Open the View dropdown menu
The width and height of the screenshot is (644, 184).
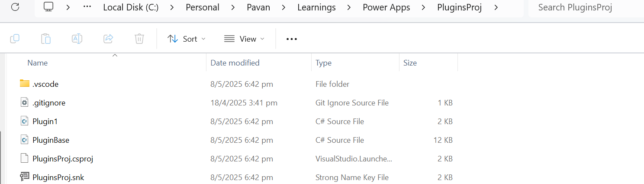244,39
